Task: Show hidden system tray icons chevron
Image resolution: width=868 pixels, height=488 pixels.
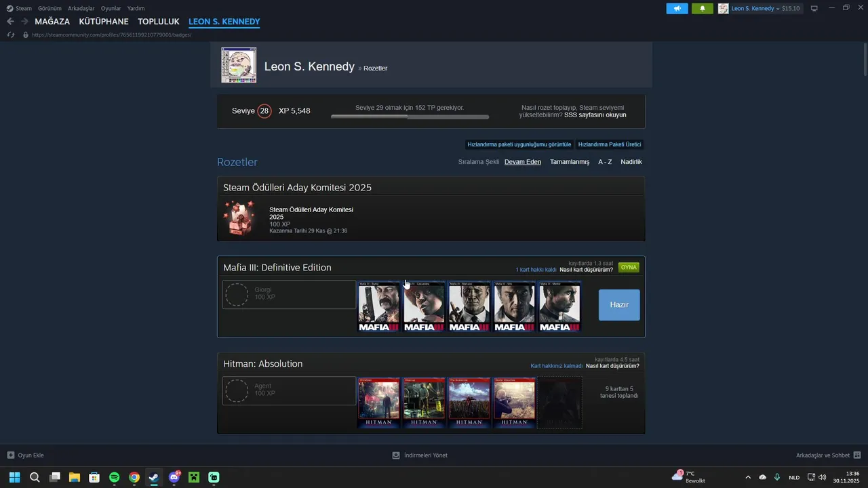Action: pos(748,477)
